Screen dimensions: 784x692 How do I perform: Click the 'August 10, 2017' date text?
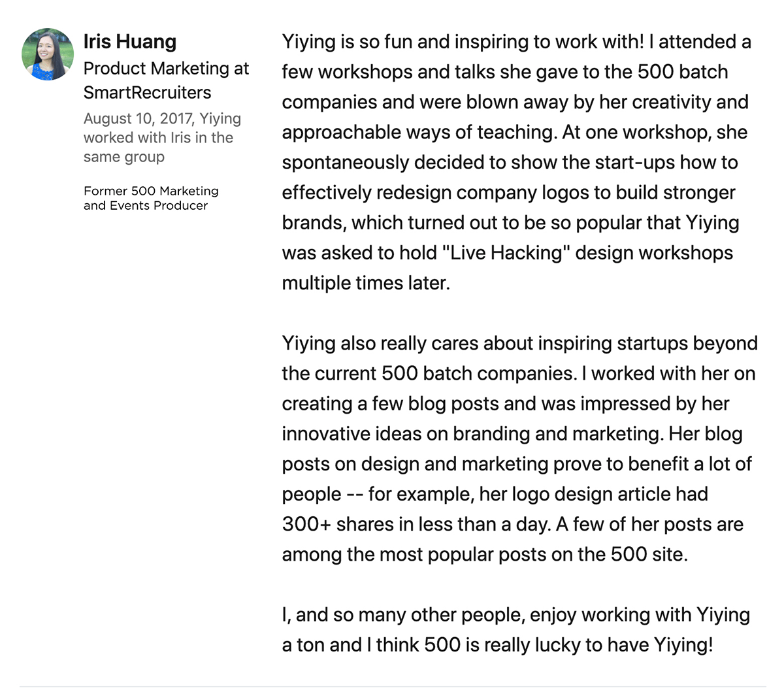click(138, 119)
